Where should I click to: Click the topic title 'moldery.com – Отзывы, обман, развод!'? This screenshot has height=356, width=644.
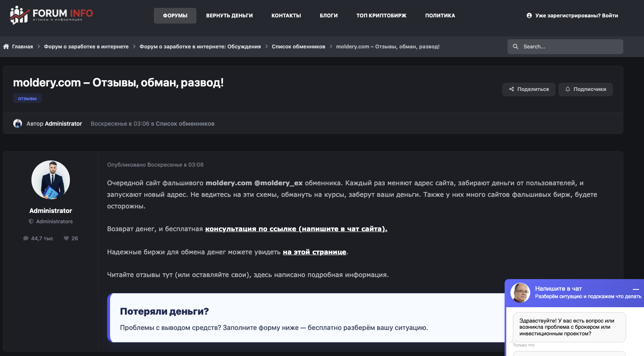pyautogui.click(x=118, y=83)
